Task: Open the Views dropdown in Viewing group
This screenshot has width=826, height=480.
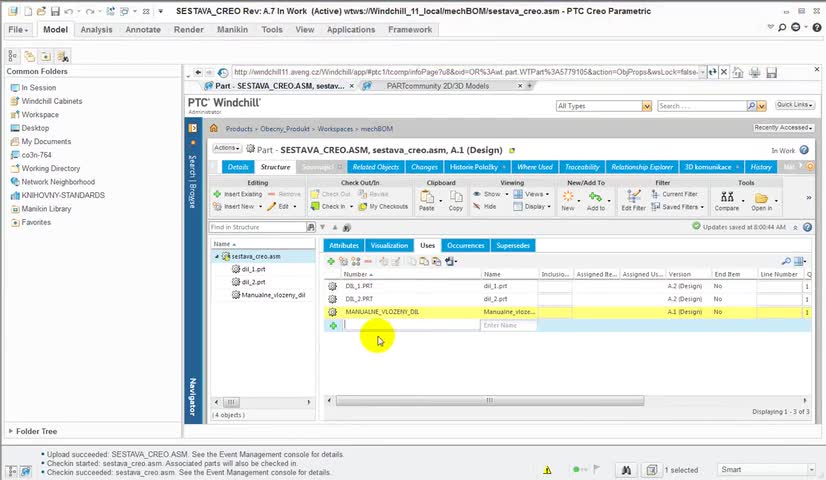Action: 532,194
